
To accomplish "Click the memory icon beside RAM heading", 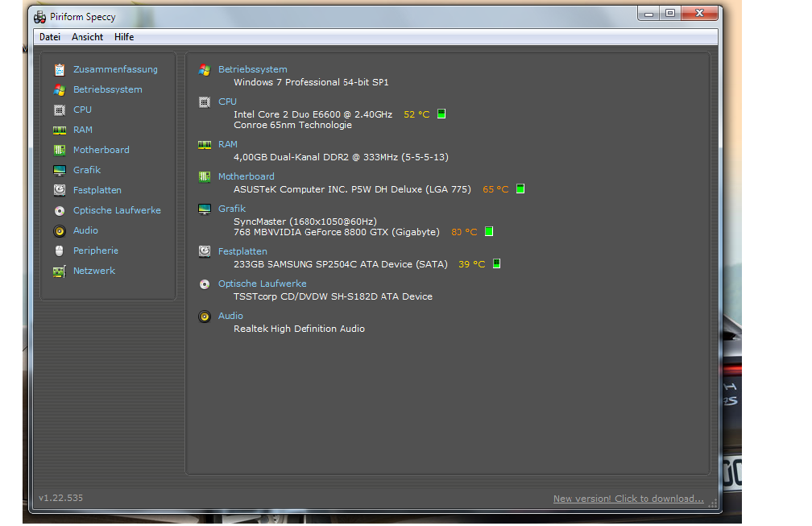I will click(205, 144).
